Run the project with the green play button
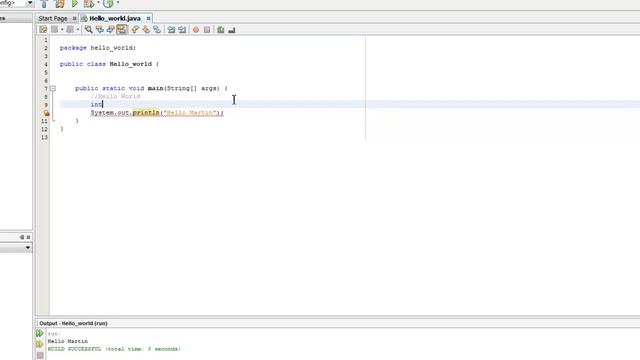This screenshot has height=360, width=640. pyautogui.click(x=75, y=4)
